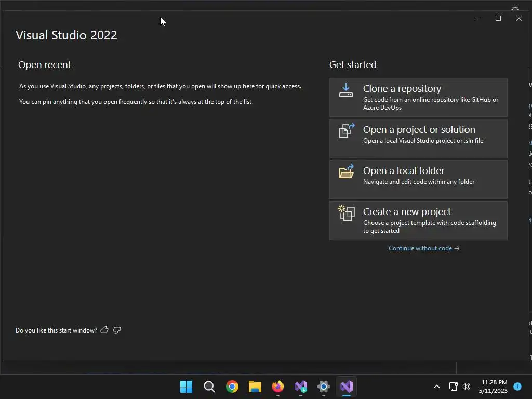Select Open a local folder
The width and height of the screenshot is (532, 399).
coord(418,179)
